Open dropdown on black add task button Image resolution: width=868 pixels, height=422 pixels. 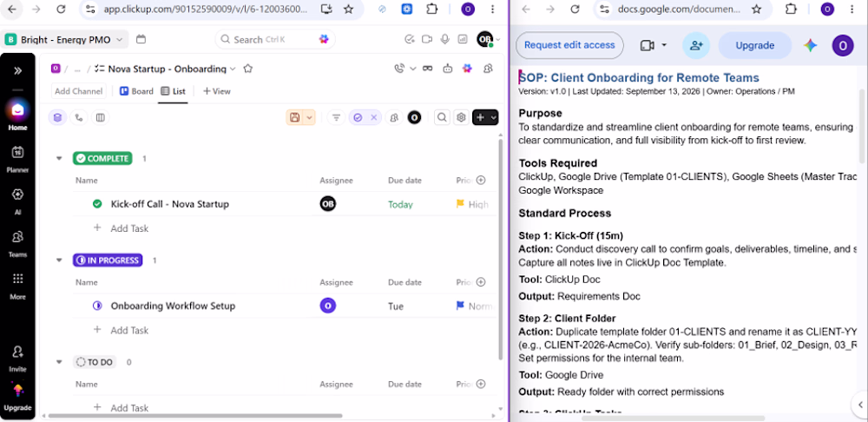click(x=493, y=117)
